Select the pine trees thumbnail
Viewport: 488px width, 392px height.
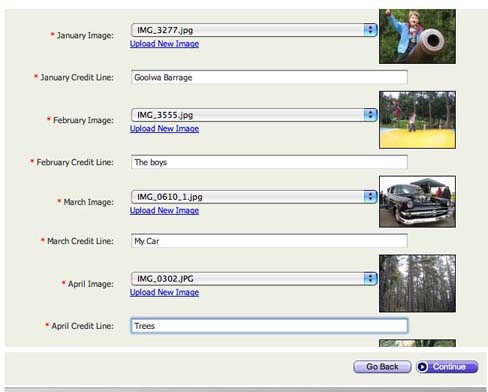coord(417,284)
